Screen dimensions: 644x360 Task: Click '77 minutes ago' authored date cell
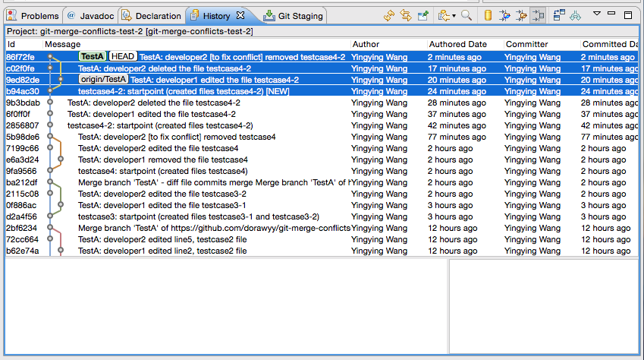457,137
